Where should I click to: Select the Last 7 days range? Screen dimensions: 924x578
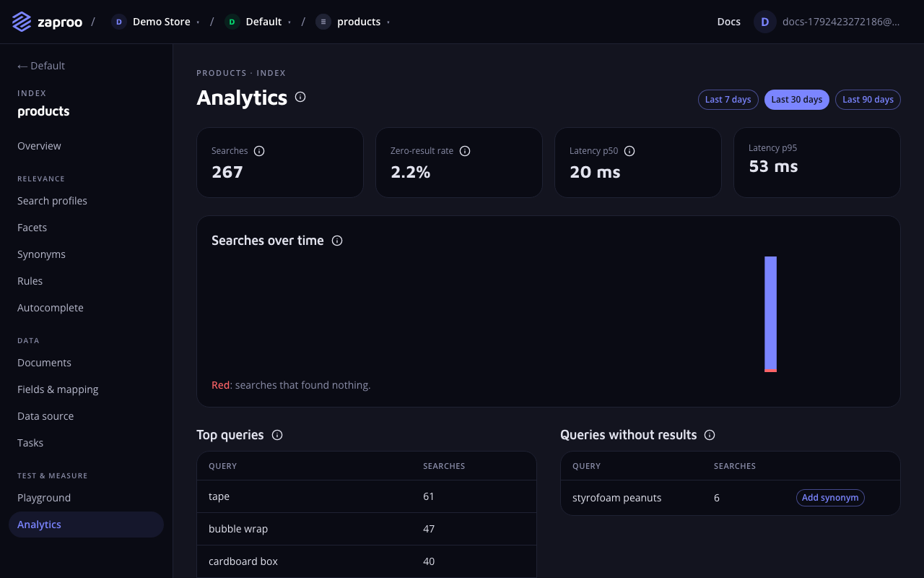(x=728, y=100)
